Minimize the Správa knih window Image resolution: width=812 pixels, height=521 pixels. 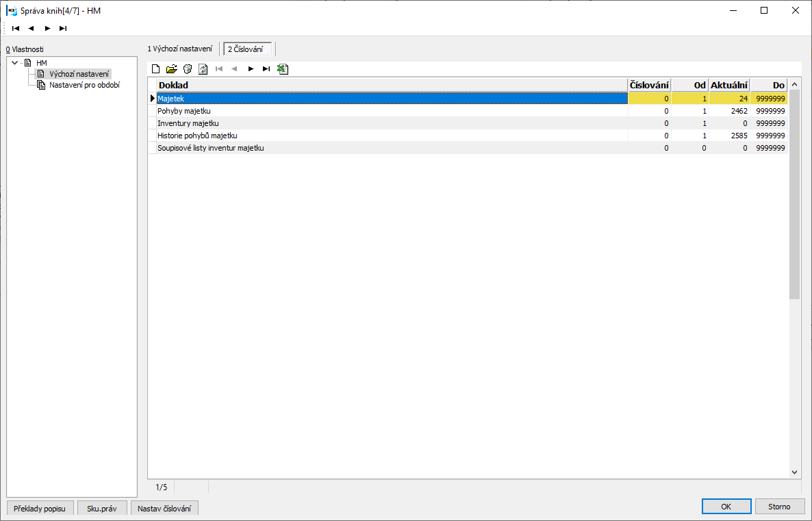(733, 10)
